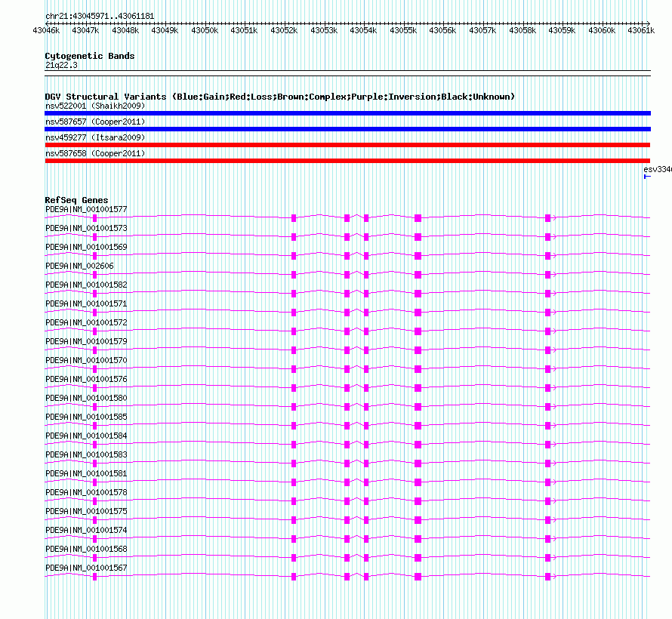Select the blue gain bar under nsv587657

point(347,129)
